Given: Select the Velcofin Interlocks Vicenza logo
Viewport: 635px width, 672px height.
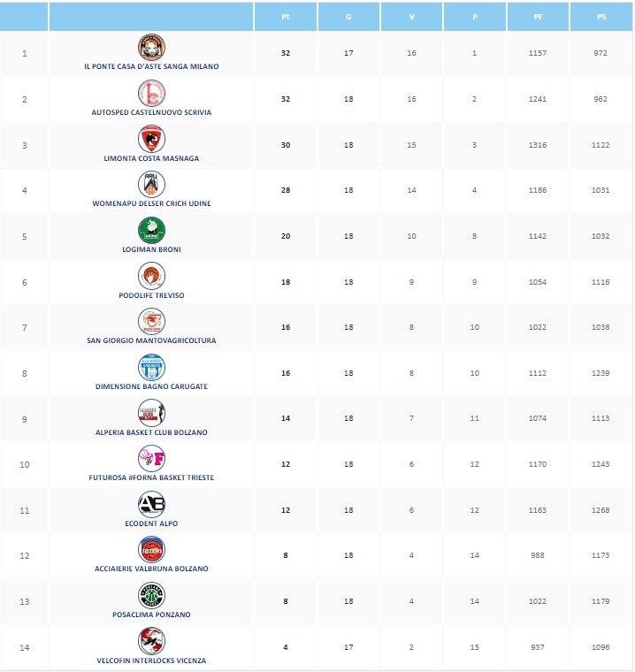Looking at the screenshot, I should (151, 641).
